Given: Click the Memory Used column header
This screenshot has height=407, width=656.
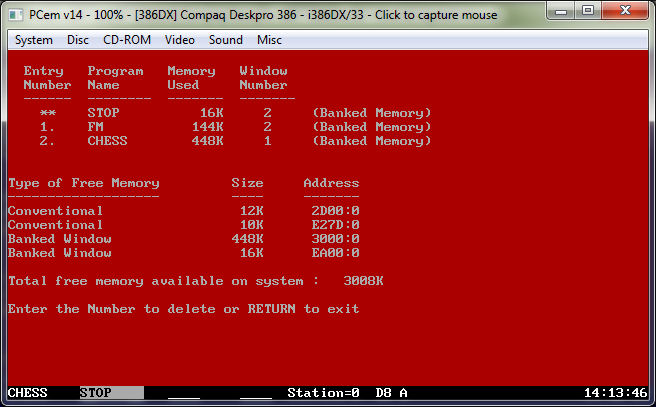Looking at the screenshot, I should (191, 78).
